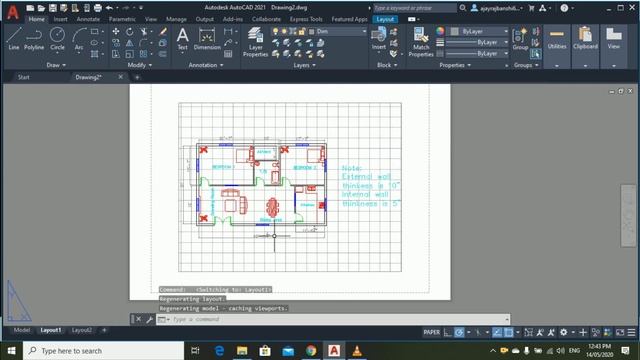The height and width of the screenshot is (360, 640).
Task: Select the Scale tool
Action: [x=129, y=54]
